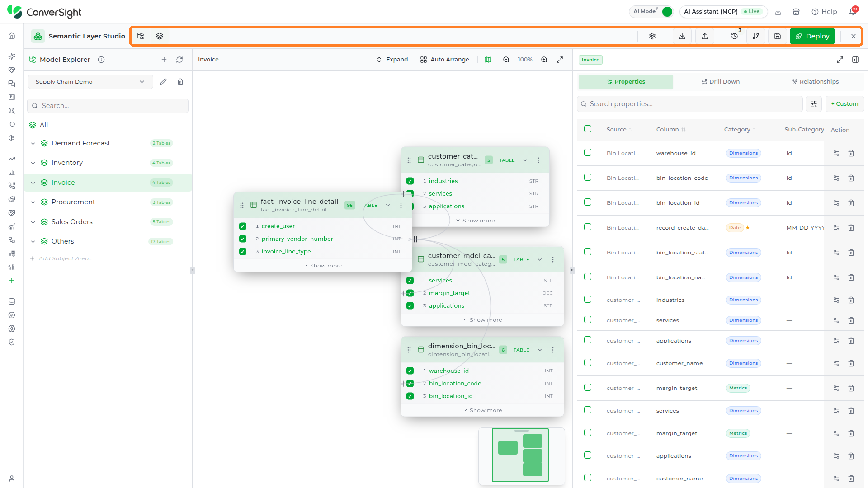Open the model tree view icon in studio toolbar
This screenshot has height=488, width=868.
coord(141,36)
